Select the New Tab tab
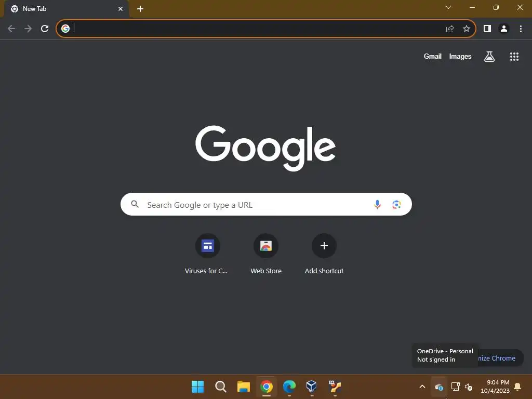 tap(66, 9)
